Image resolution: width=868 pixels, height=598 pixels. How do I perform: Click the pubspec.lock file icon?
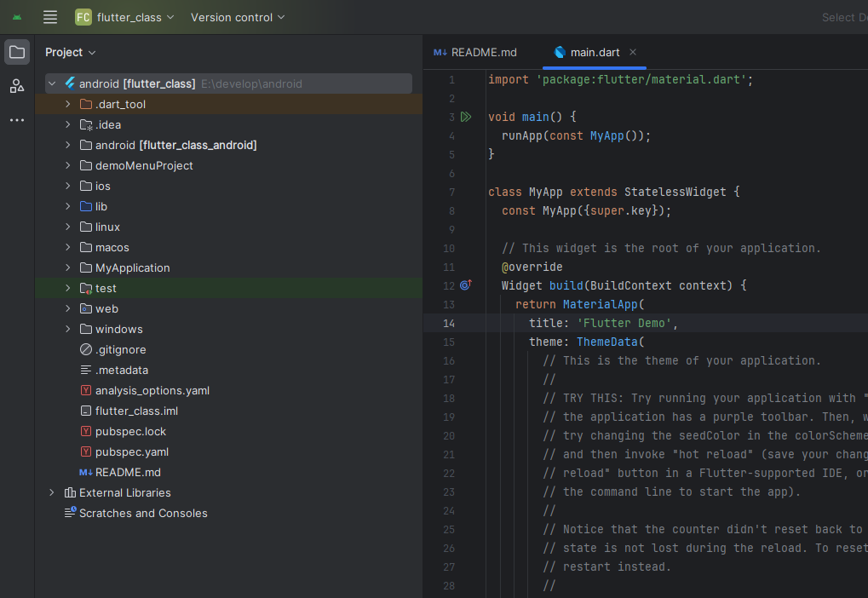pyautogui.click(x=86, y=432)
